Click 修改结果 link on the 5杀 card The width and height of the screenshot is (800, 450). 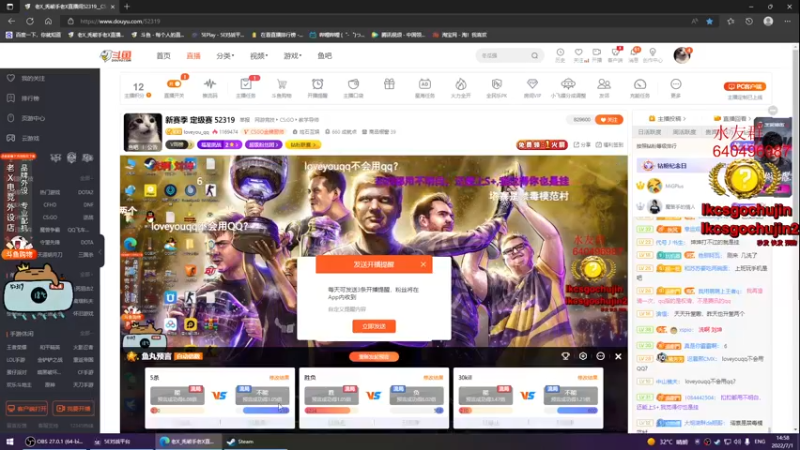point(279,378)
